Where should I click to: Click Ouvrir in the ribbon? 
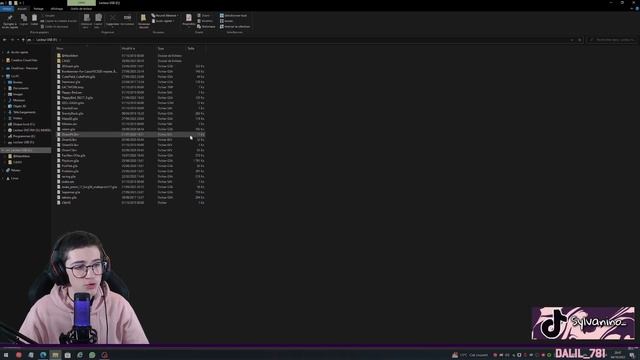204,16
